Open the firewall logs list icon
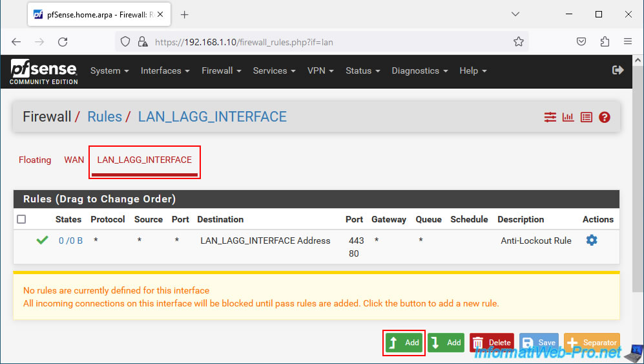The height and width of the screenshot is (364, 644). tap(586, 117)
